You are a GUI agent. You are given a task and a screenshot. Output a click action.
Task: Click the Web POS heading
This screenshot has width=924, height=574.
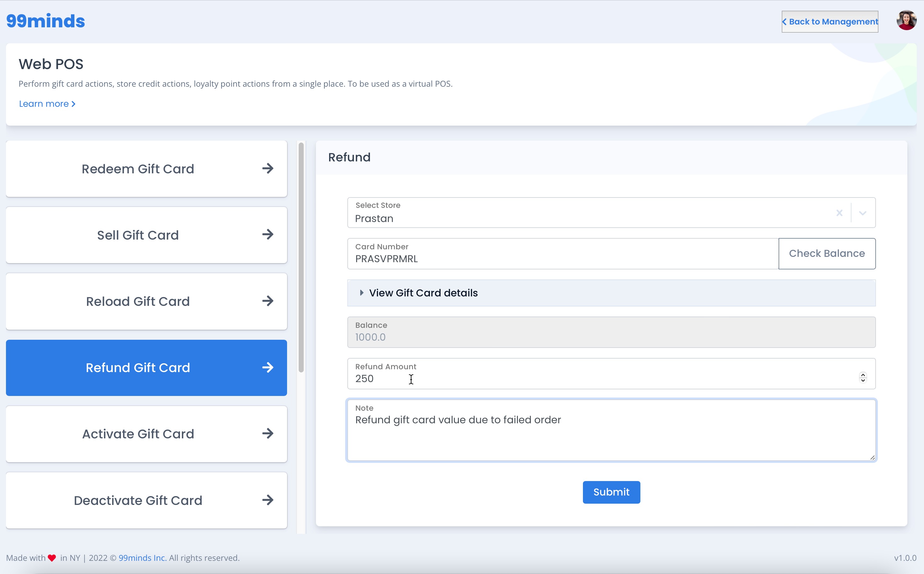pos(51,64)
